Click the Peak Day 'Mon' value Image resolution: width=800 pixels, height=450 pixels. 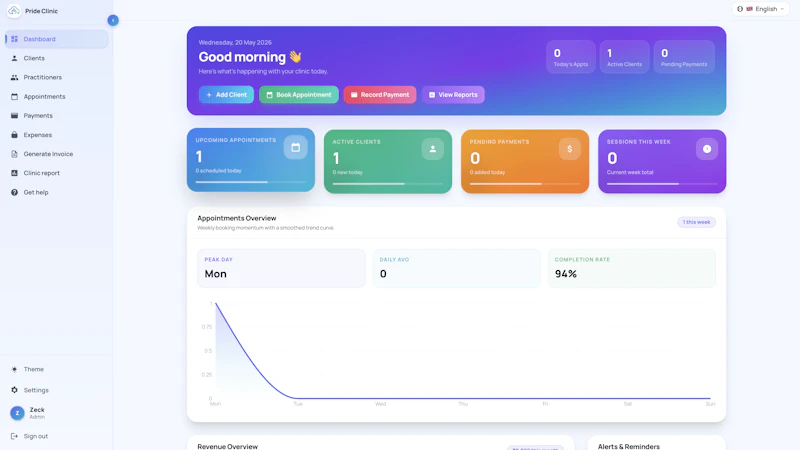[x=215, y=274]
